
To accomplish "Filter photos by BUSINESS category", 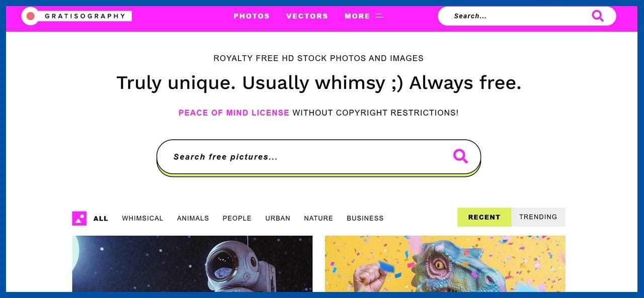I will tap(365, 219).
